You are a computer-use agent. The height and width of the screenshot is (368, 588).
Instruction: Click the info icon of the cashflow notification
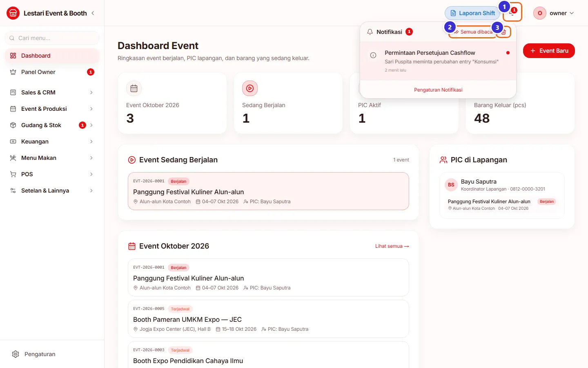click(373, 55)
